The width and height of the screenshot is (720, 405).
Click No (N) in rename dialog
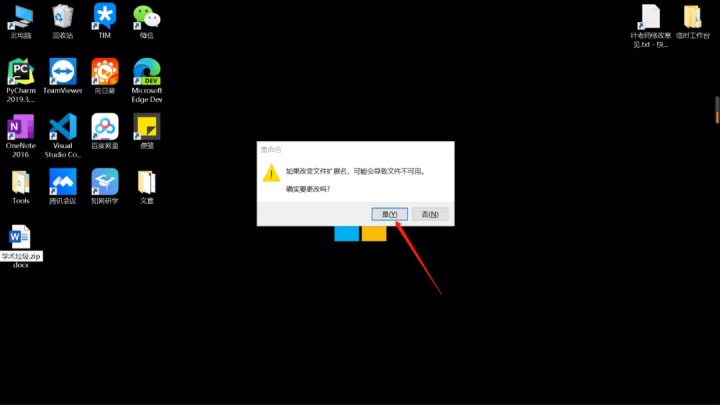(430, 214)
